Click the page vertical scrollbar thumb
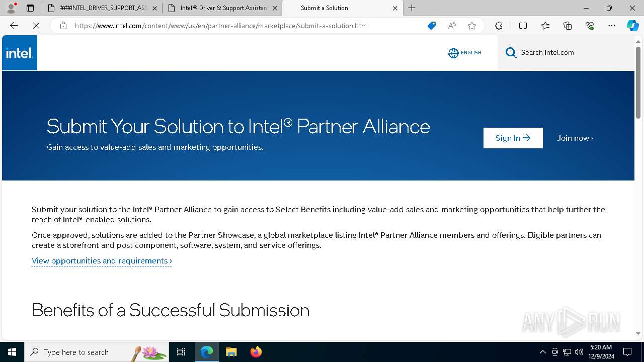 pos(638,83)
